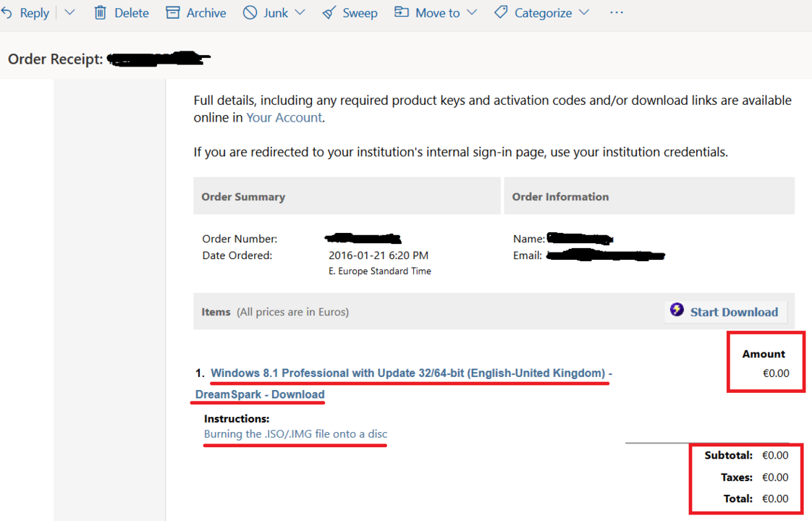Expand the Reply options chevron
The image size is (812, 521).
(x=70, y=13)
